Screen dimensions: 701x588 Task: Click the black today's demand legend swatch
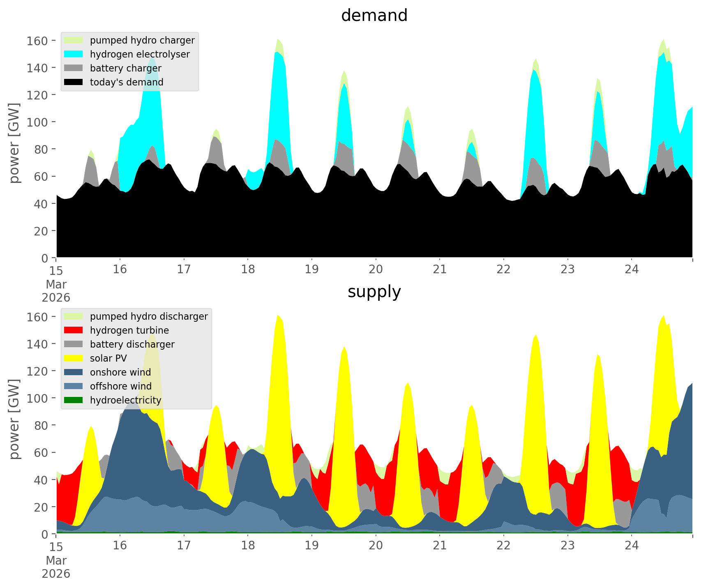coord(73,82)
